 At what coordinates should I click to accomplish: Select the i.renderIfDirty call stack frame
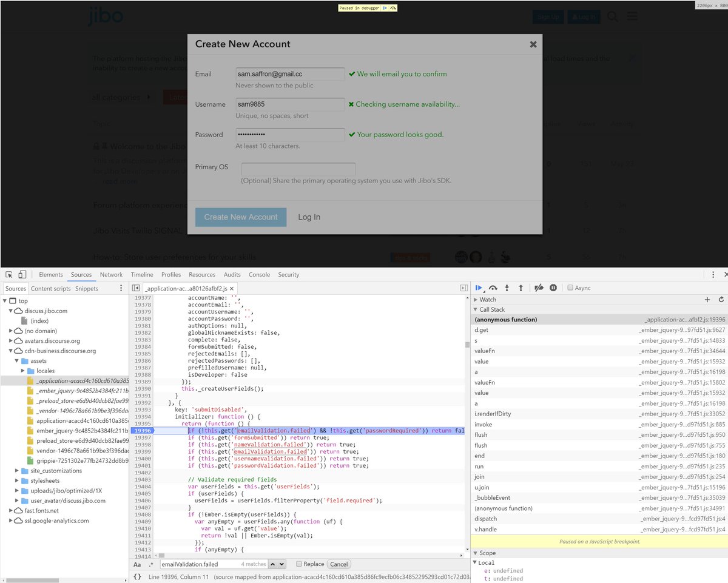[x=599, y=414]
